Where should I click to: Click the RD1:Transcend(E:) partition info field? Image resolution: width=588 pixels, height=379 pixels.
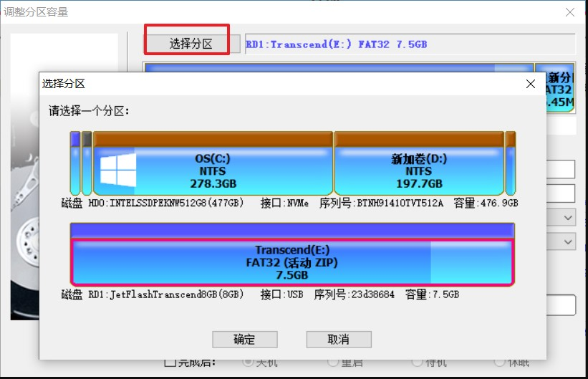410,44
